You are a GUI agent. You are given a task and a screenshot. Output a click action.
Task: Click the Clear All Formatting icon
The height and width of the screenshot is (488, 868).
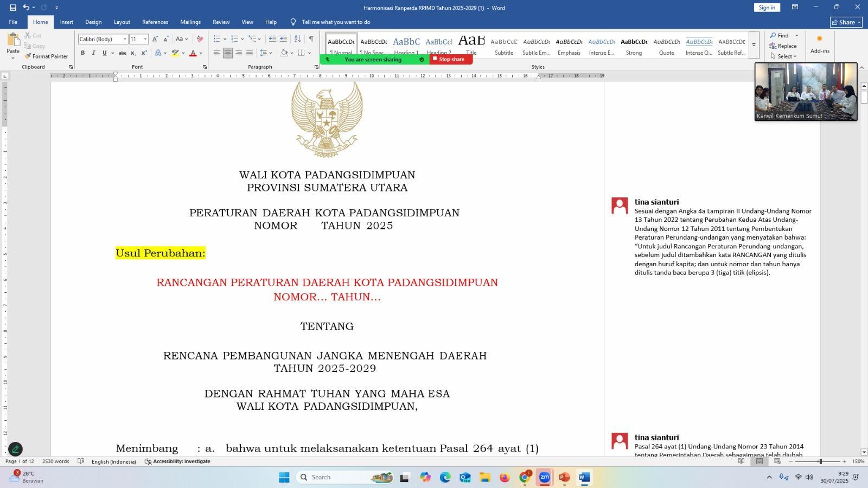(x=200, y=39)
